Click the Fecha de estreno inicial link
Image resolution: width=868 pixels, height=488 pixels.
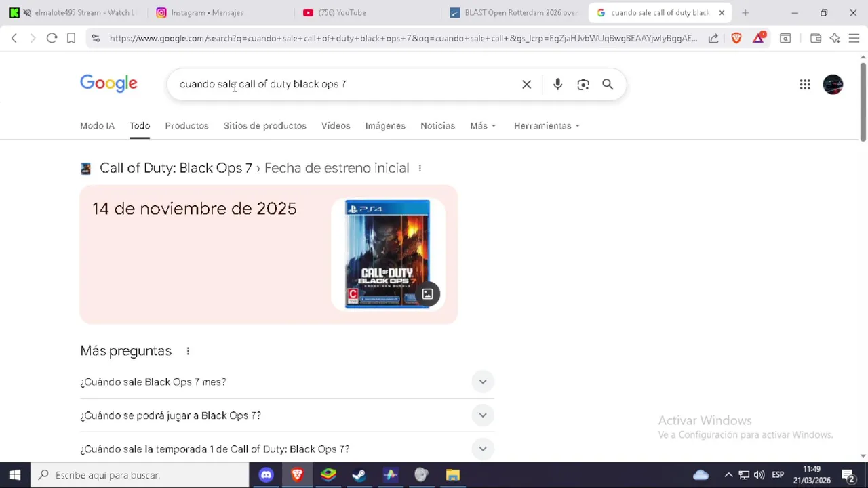click(337, 168)
